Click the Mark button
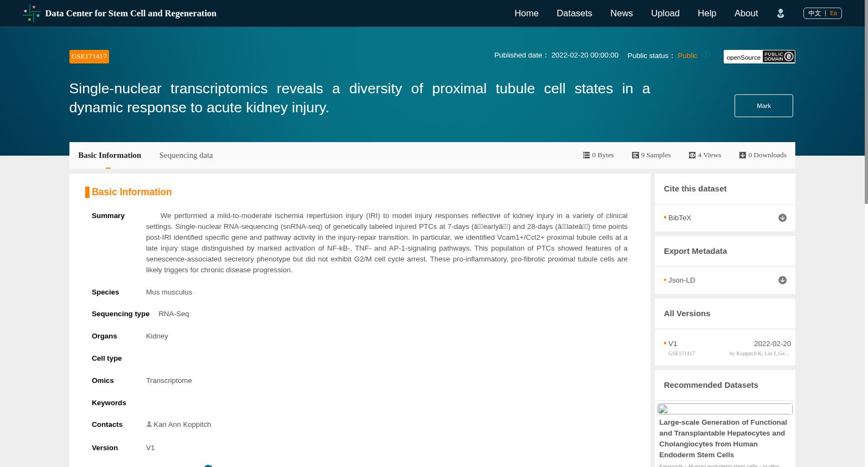This screenshot has height=467, width=868. pyautogui.click(x=763, y=106)
